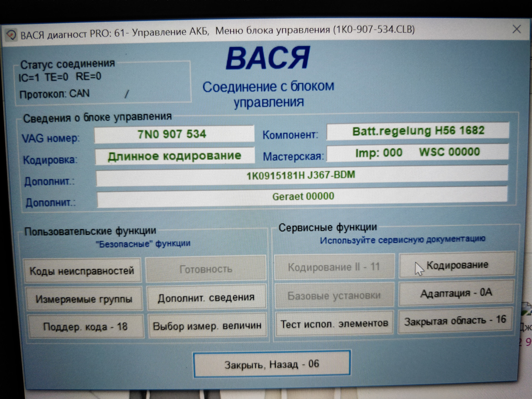Click the "Безопасные" функции label
Viewport: 532px width, 399px height.
point(143,244)
